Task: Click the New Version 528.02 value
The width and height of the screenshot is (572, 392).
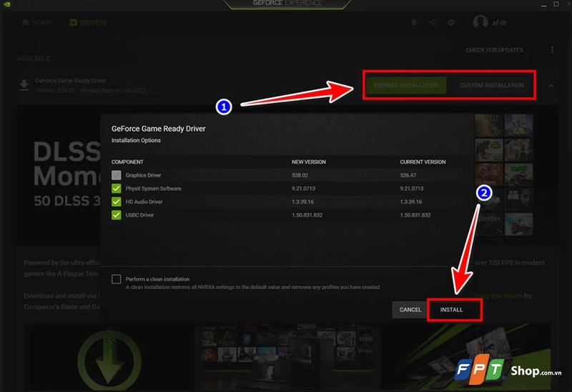Action: 300,175
